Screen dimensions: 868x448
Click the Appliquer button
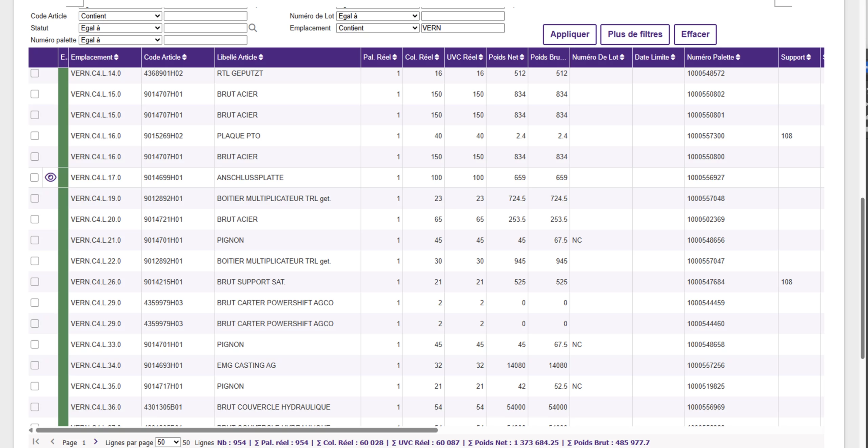tap(570, 34)
